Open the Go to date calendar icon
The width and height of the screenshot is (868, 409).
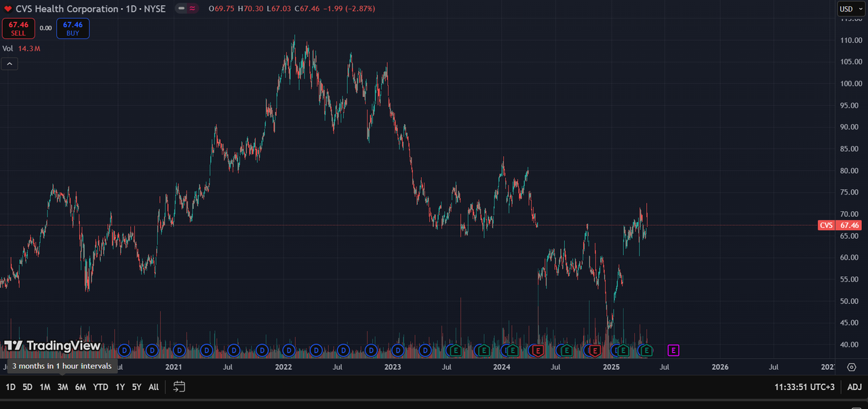coord(179,387)
